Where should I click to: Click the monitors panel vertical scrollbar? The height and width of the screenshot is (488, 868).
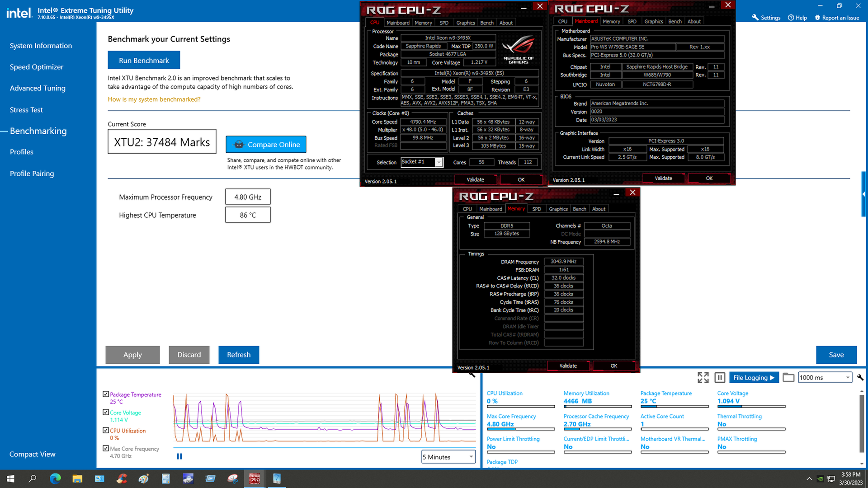(x=862, y=425)
